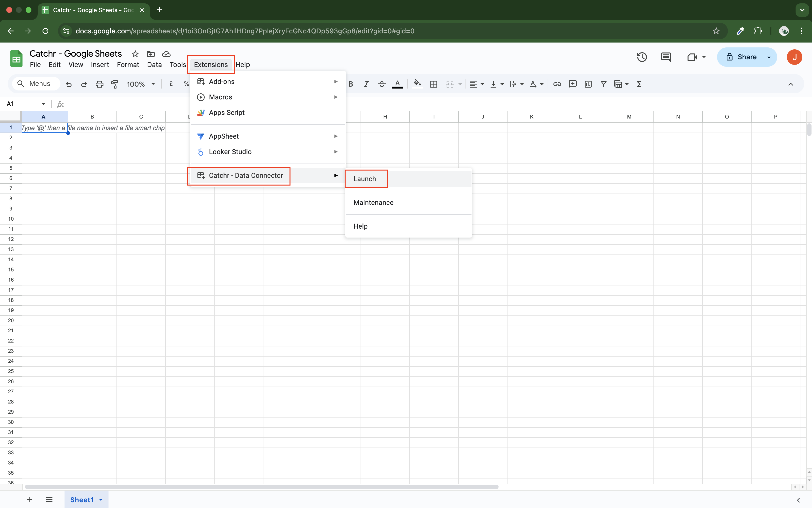
Task: Select column H header
Action: (385, 117)
